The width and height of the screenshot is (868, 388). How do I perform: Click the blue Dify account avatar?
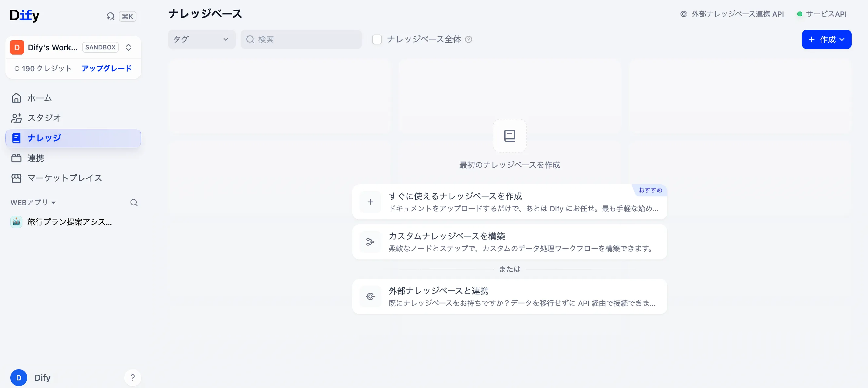pos(18,378)
